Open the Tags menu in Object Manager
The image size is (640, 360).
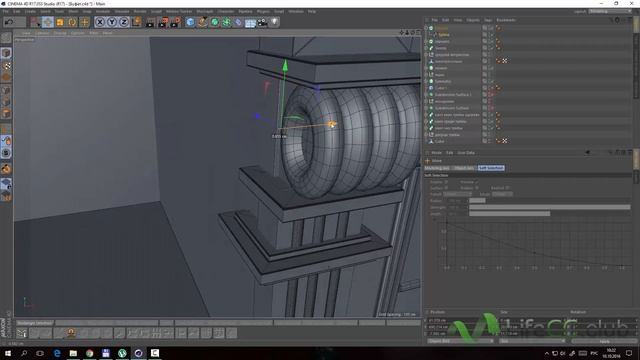tap(488, 20)
